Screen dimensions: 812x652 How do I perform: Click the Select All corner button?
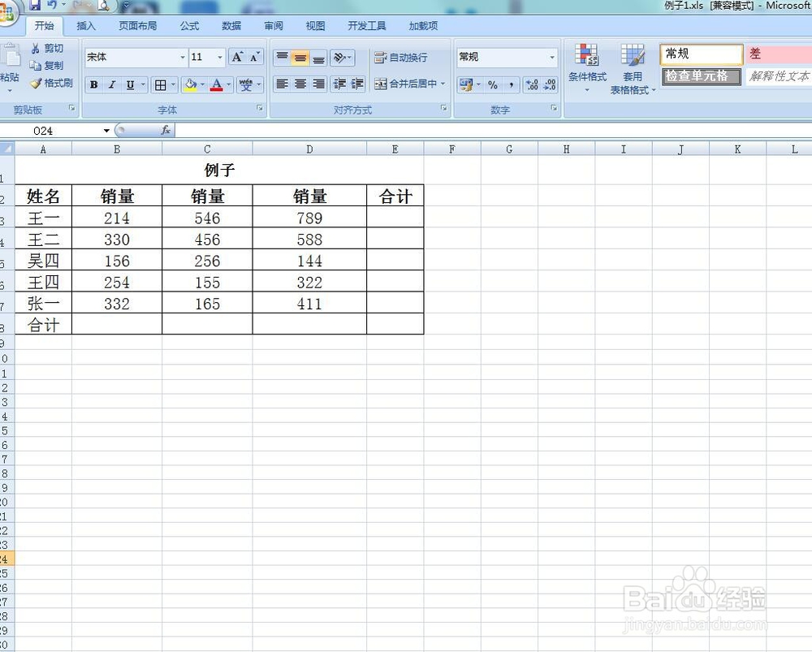[6, 149]
